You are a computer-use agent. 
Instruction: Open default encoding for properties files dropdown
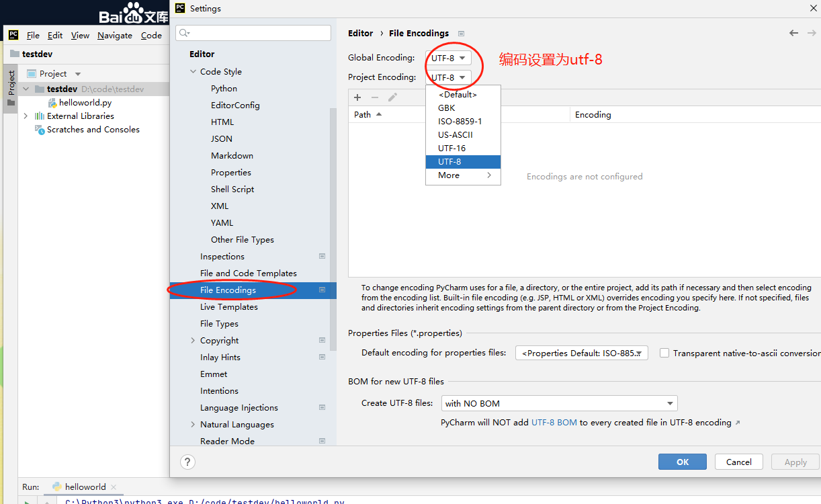582,353
